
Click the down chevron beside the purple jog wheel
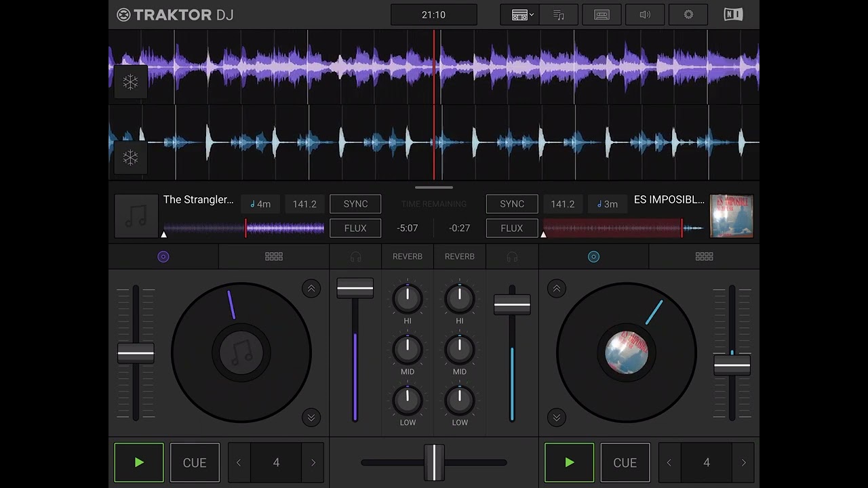click(x=311, y=418)
